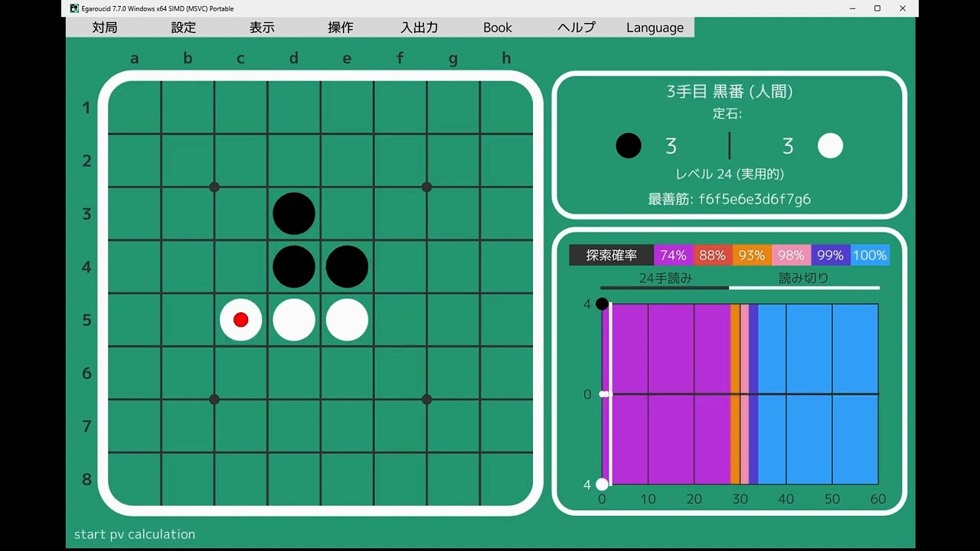Screen dimensions: 980x551
Task: Click the black disc marker atop graph axis
Action: [602, 304]
